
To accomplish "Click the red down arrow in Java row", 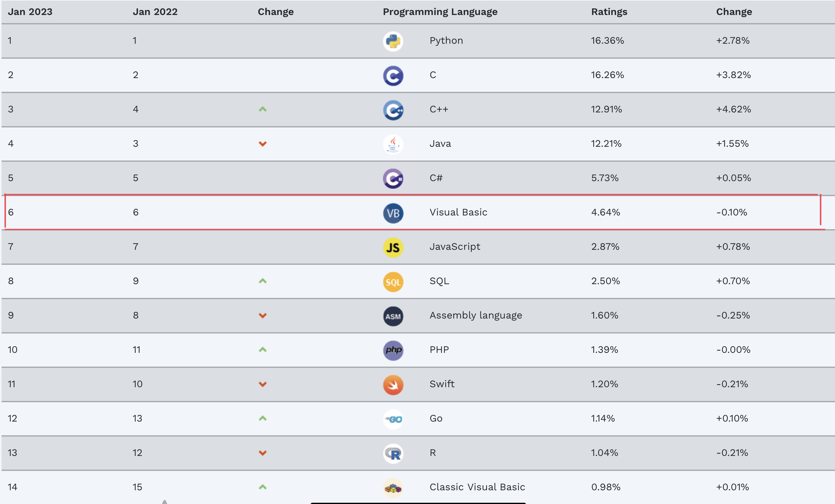I will pyautogui.click(x=263, y=144).
